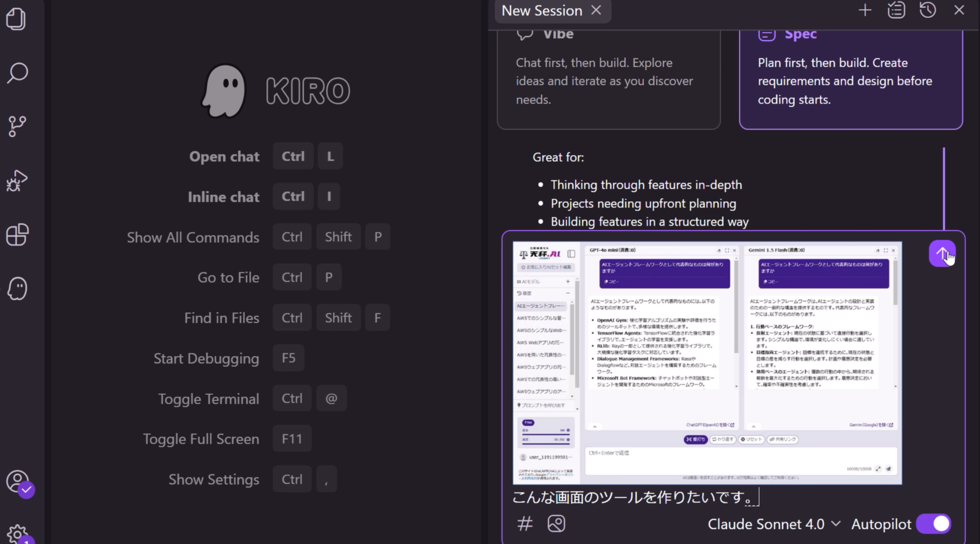This screenshot has height=544, width=980.
Task: Open Settings via the gear icon
Action: (17, 535)
